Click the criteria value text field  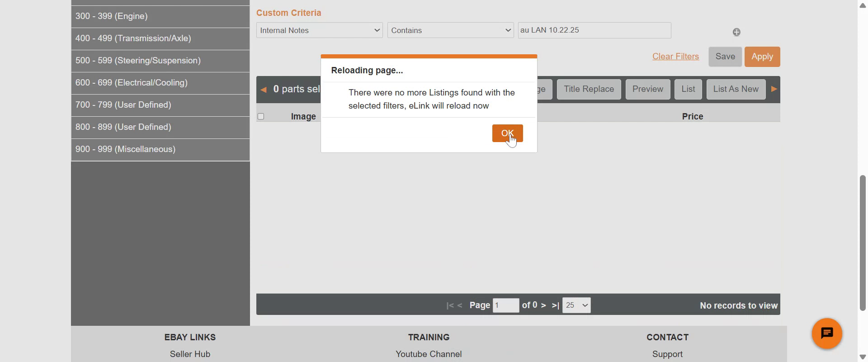[594, 30]
